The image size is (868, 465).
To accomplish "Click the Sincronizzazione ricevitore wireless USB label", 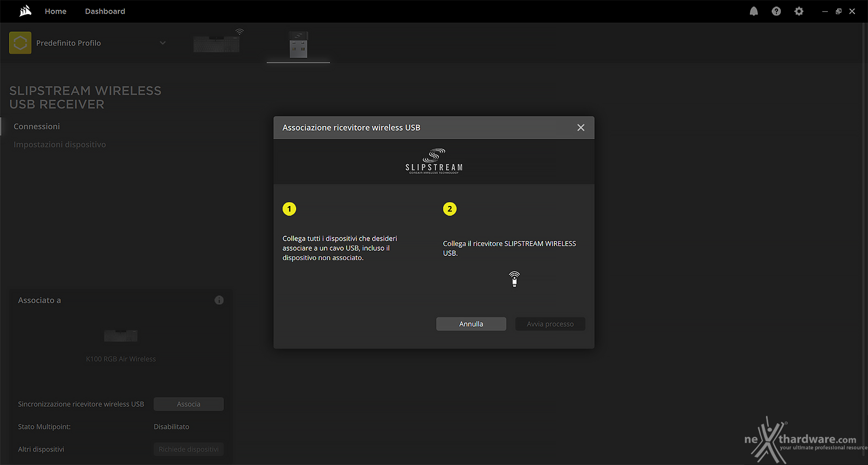I will click(x=81, y=404).
